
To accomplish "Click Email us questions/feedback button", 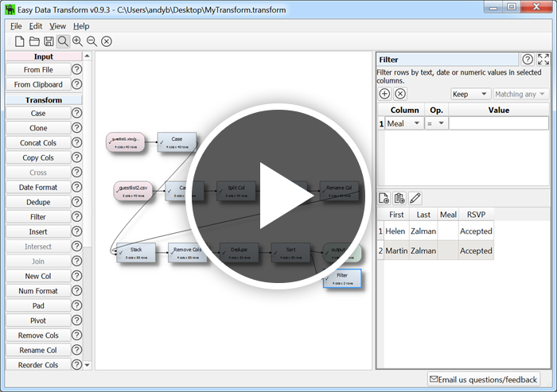I will tap(484, 379).
